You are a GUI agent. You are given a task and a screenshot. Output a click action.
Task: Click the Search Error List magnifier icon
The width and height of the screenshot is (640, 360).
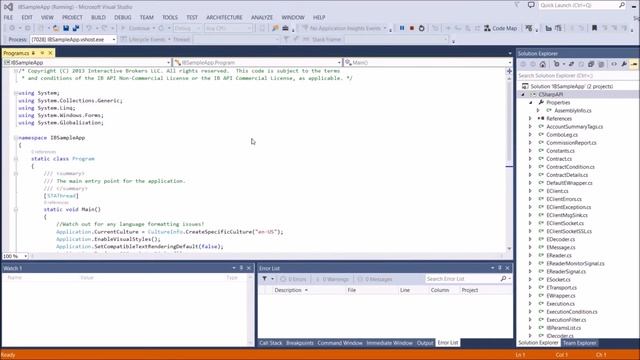coord(503,279)
